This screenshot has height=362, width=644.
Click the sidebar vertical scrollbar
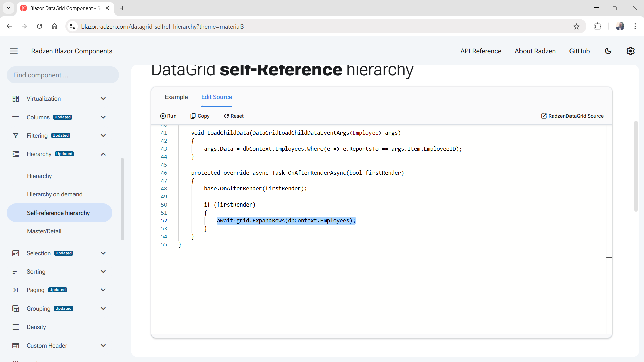click(122, 199)
